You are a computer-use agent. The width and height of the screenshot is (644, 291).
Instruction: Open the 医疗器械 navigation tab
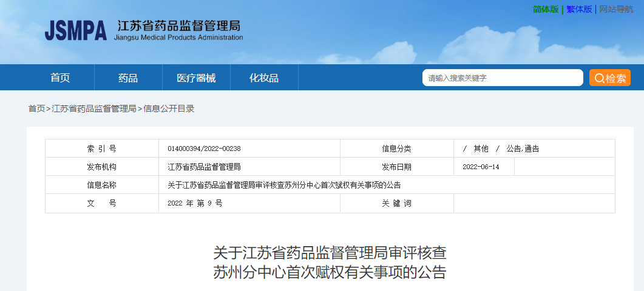[196, 78]
